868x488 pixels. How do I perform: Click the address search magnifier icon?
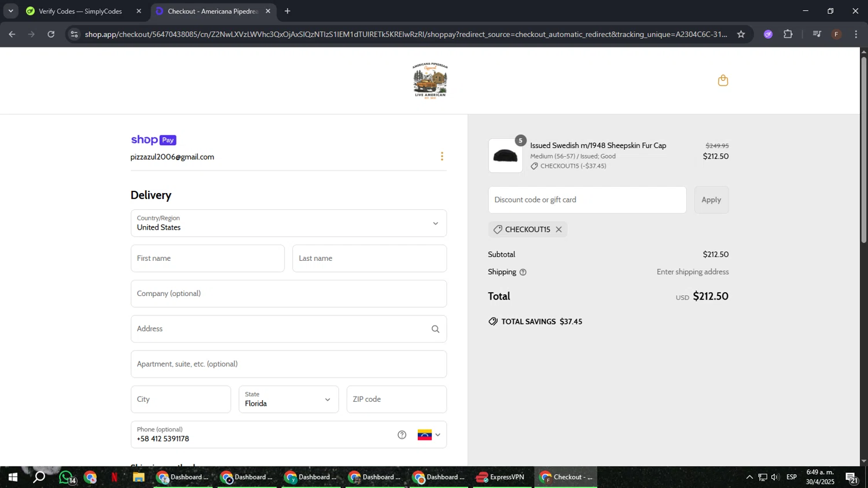tap(435, 329)
